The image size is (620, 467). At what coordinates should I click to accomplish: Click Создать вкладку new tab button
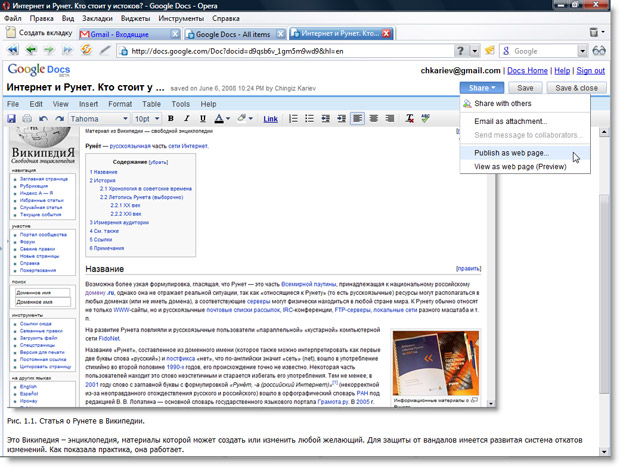(x=40, y=33)
